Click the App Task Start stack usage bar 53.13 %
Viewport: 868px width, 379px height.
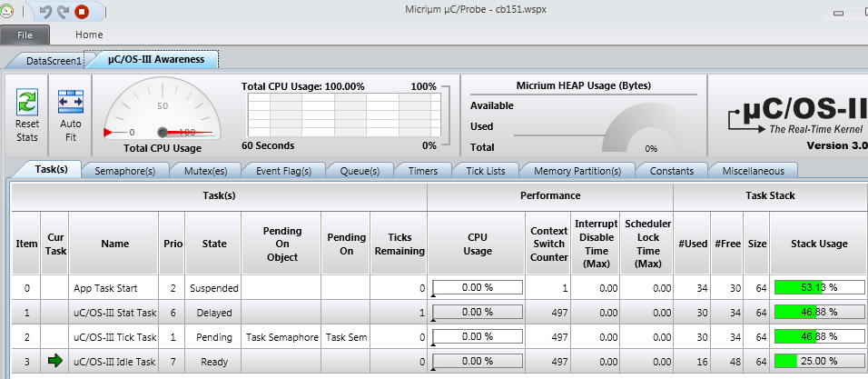(x=819, y=287)
